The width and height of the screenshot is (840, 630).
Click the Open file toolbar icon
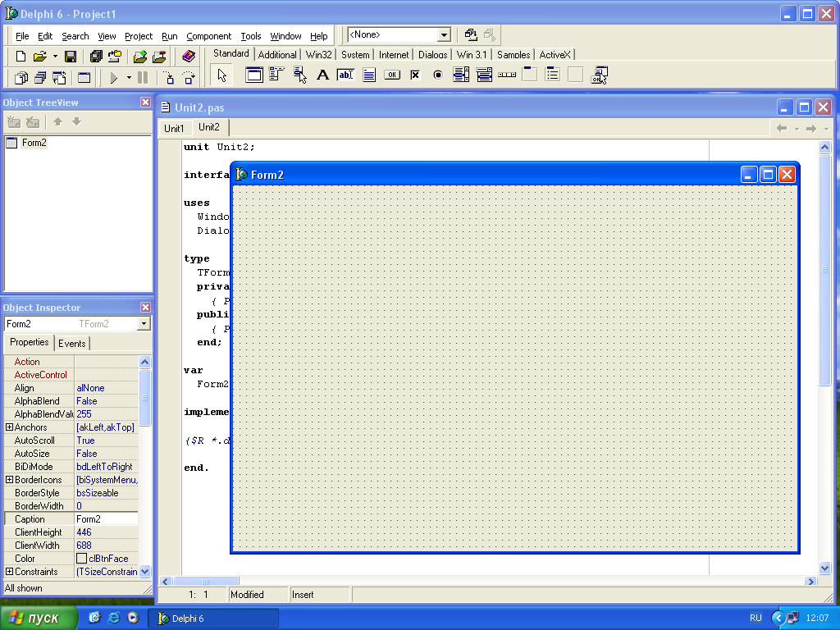(x=39, y=57)
